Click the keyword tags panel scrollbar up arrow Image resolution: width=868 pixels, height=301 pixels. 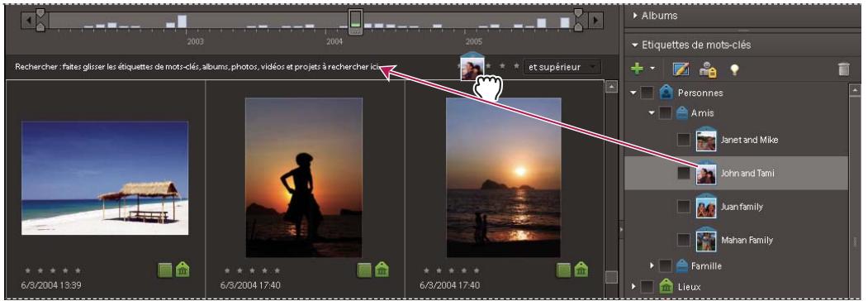pyautogui.click(x=855, y=90)
